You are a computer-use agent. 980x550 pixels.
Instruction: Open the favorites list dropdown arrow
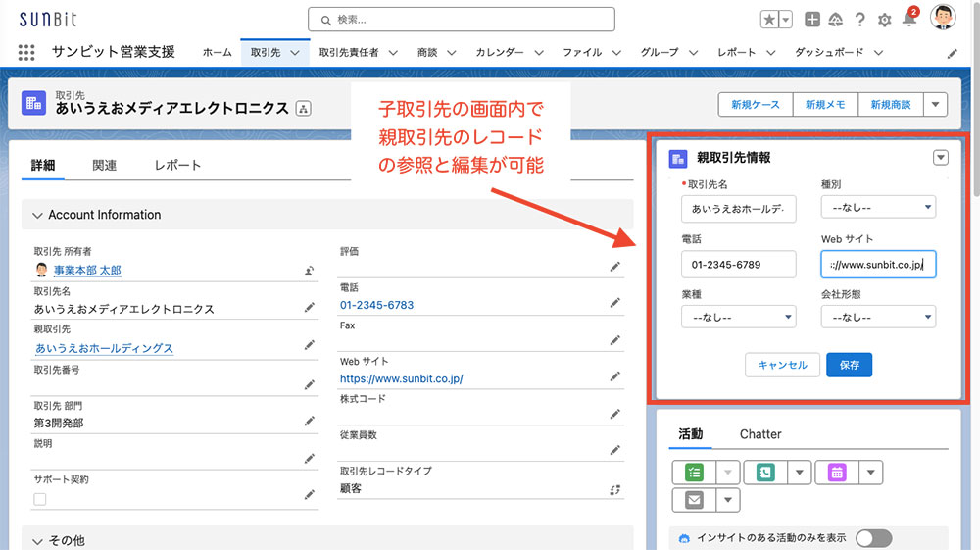point(786,20)
